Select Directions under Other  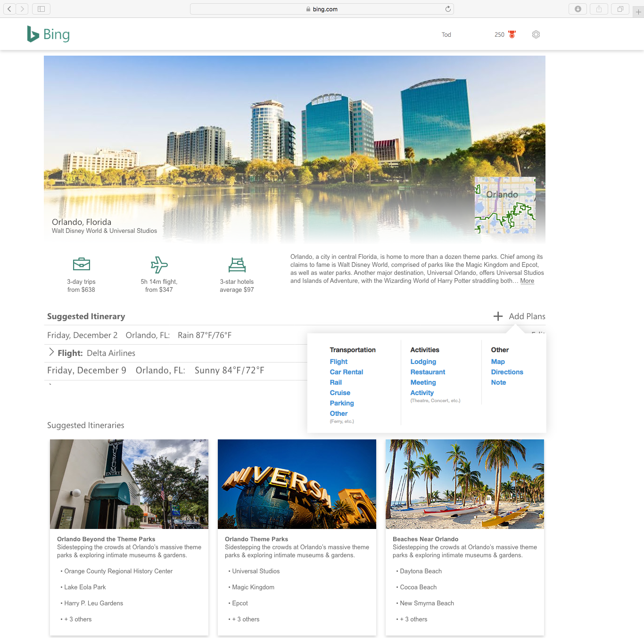click(507, 372)
